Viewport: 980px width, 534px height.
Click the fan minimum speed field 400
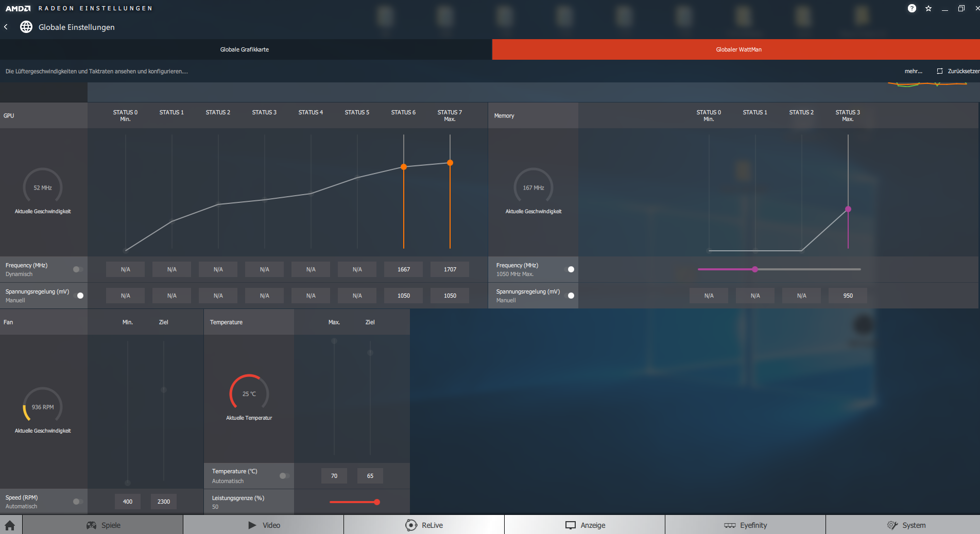click(128, 502)
